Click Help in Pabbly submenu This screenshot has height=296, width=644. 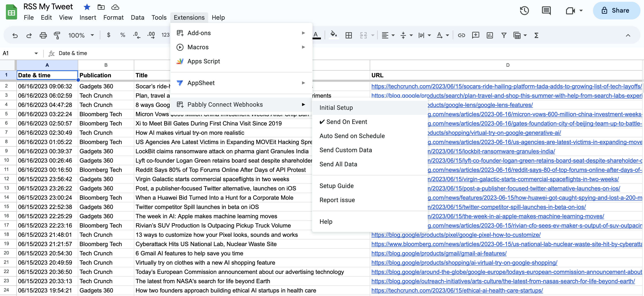pos(369,222)
